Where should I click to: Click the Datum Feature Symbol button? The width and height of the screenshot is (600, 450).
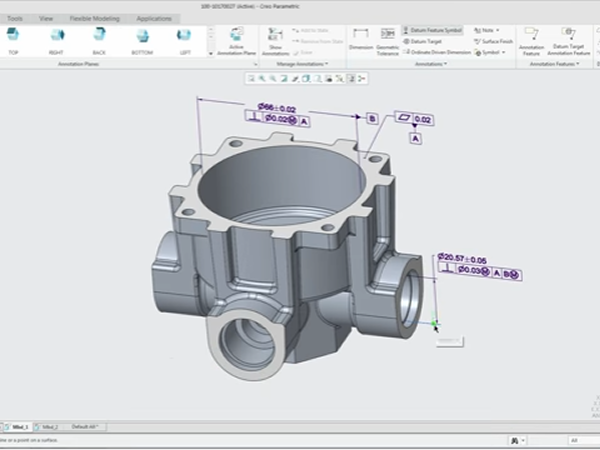point(433,30)
